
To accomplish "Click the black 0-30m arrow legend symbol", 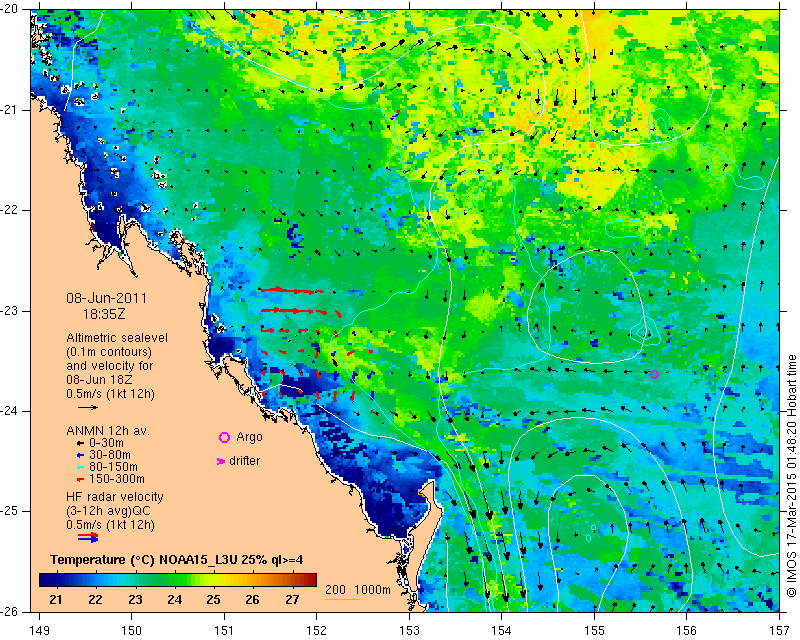I will [80, 443].
